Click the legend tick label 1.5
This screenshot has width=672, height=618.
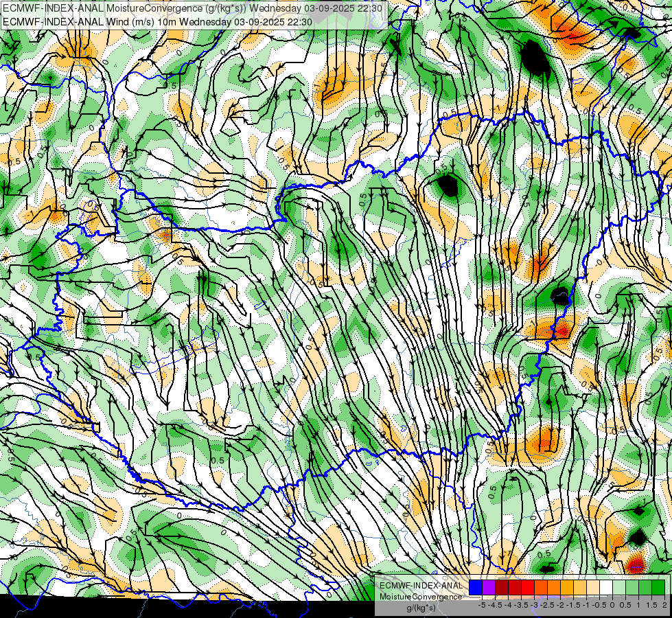651,605
